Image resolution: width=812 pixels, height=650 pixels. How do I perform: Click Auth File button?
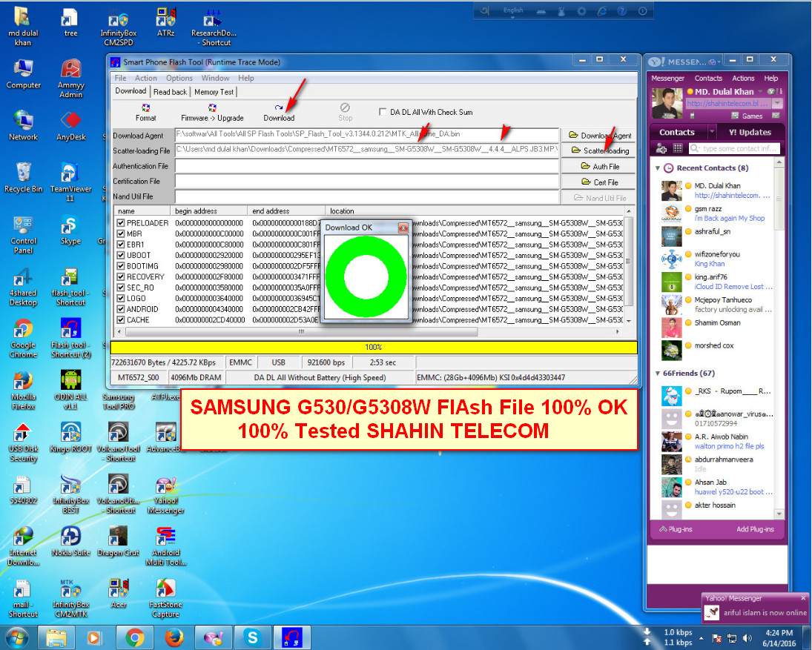point(599,167)
